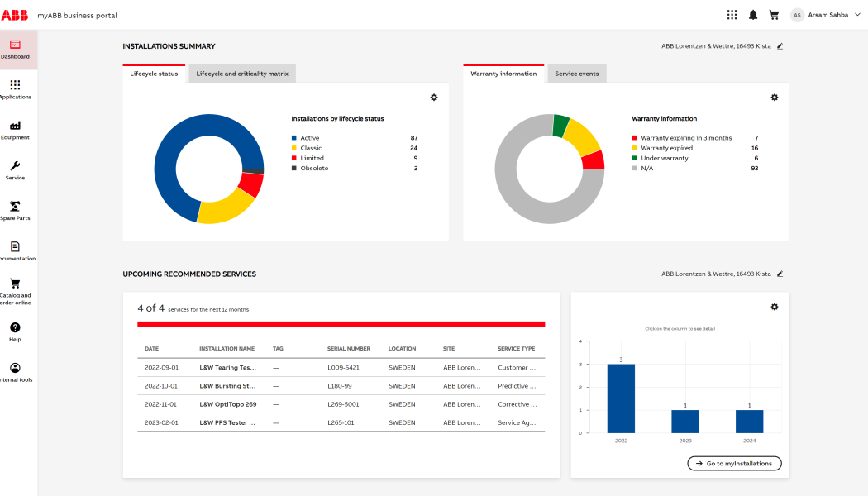The height and width of the screenshot is (496, 868).
Task: Open Applications in the sidebar
Action: pos(15,89)
